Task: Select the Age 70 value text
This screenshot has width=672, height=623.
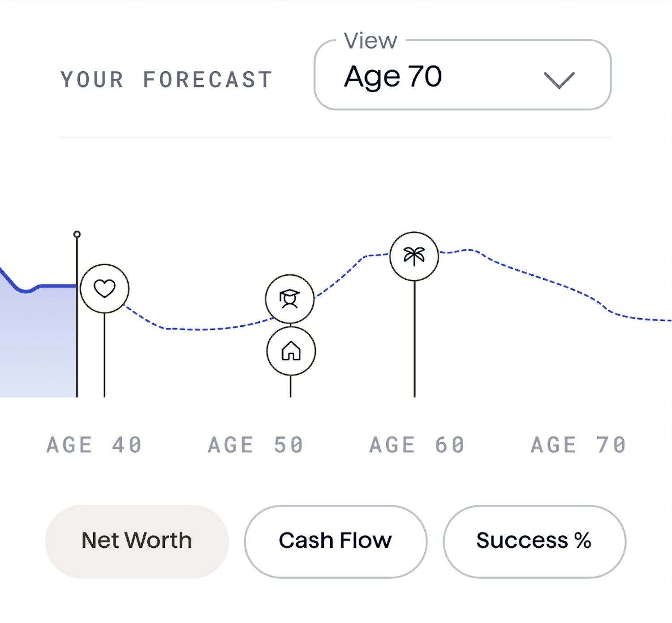Action: pos(393,77)
